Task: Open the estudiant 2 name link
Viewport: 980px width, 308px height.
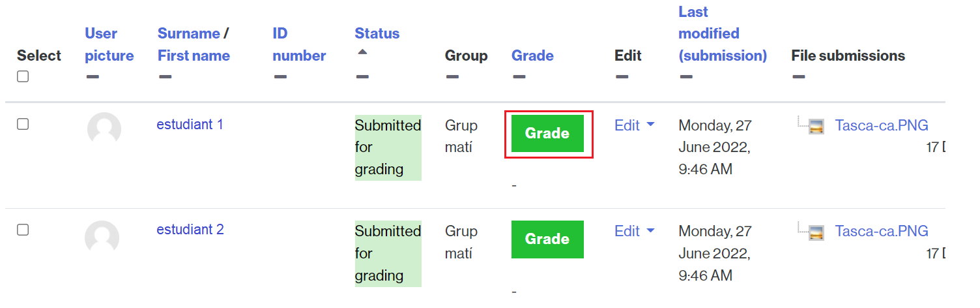Action: coord(190,230)
